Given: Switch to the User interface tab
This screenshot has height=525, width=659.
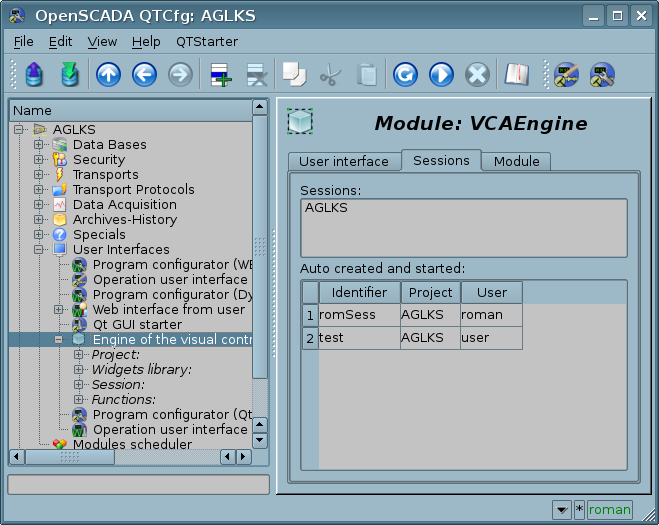Looking at the screenshot, I should 343,161.
